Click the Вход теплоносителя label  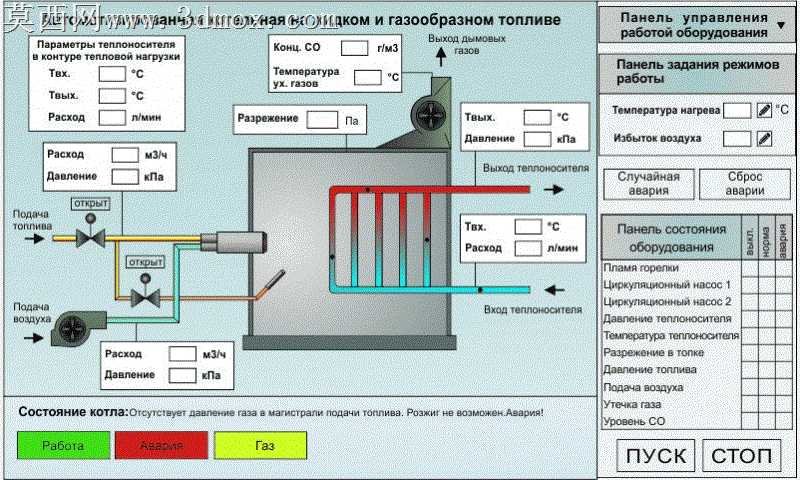pos(533,310)
